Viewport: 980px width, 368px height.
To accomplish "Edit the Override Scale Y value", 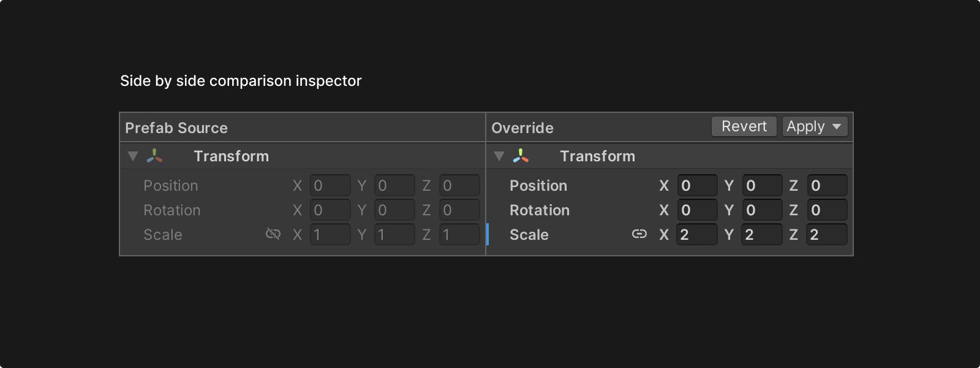I will 762,235.
